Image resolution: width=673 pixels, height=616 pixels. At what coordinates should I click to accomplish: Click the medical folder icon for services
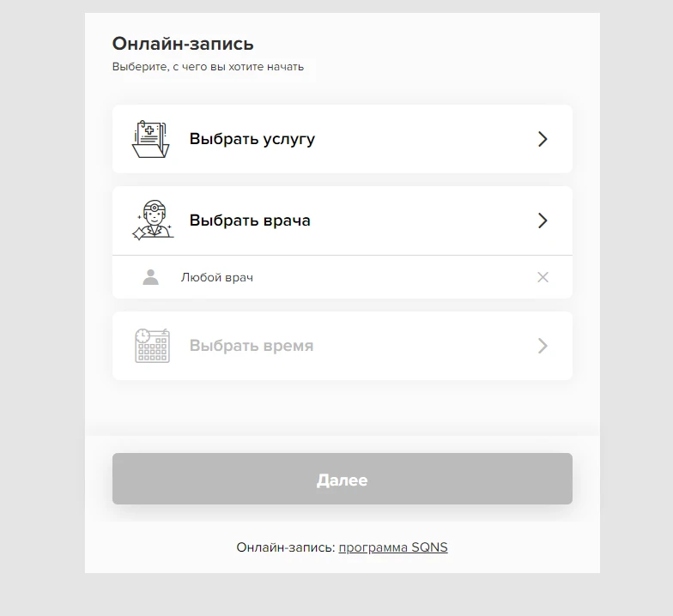(x=151, y=139)
